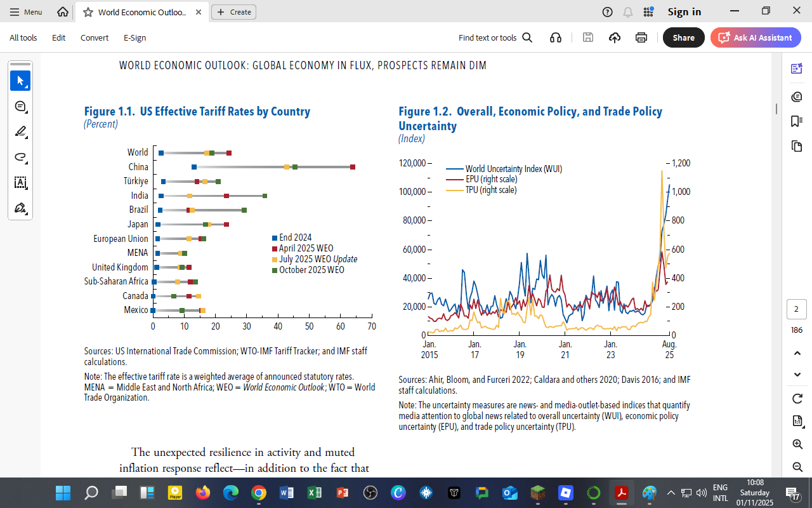Select the Add text tool
Viewport: 812px width, 508px height.
pyautogui.click(x=20, y=182)
